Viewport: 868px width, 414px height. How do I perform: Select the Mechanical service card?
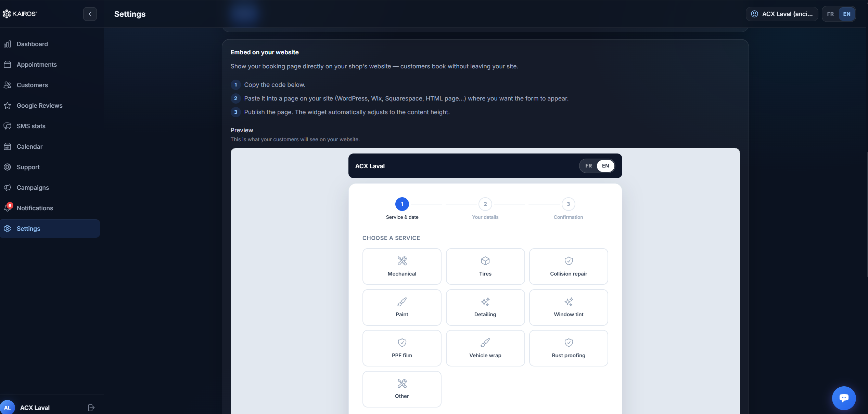(x=402, y=266)
